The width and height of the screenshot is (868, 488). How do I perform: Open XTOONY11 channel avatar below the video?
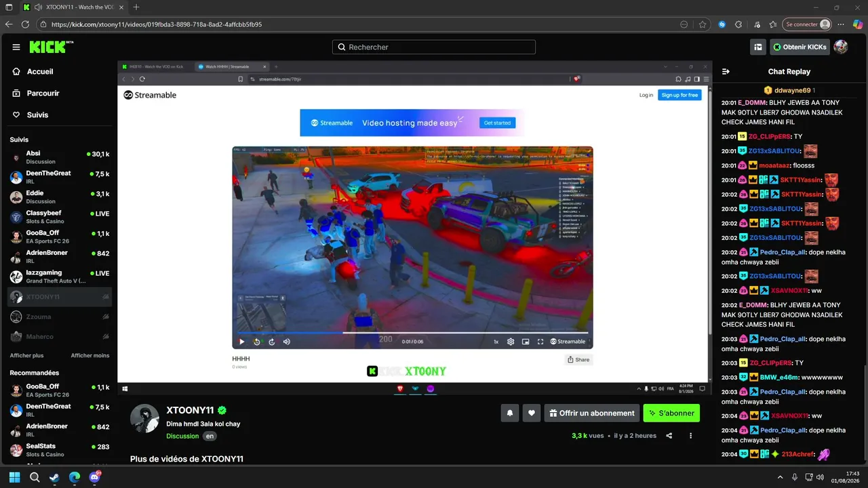coord(144,418)
